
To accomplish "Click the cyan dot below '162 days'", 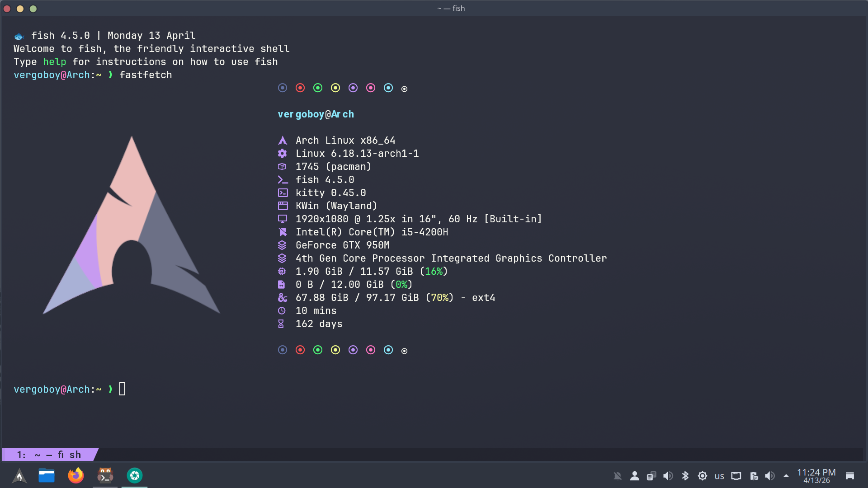I will tap(388, 350).
